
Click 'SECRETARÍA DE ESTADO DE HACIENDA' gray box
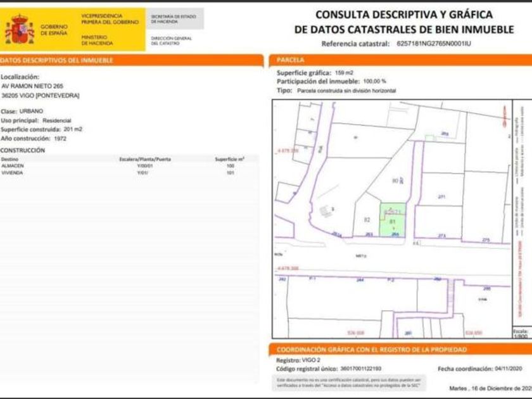tap(175, 18)
